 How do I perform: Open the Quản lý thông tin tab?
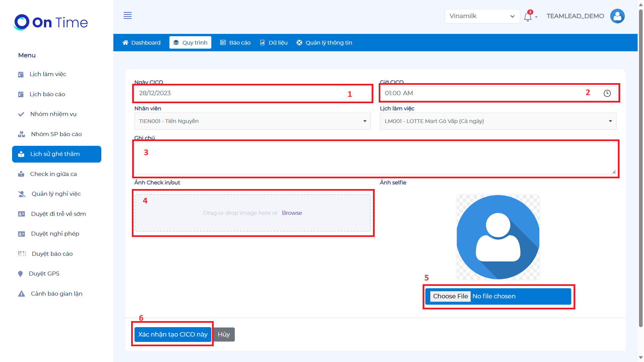tap(324, 43)
